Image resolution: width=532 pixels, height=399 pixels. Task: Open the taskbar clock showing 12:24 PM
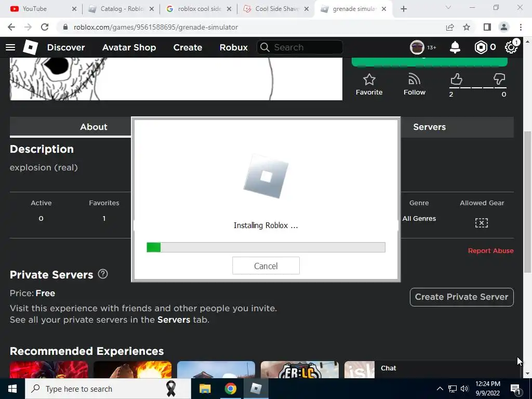[487, 389]
